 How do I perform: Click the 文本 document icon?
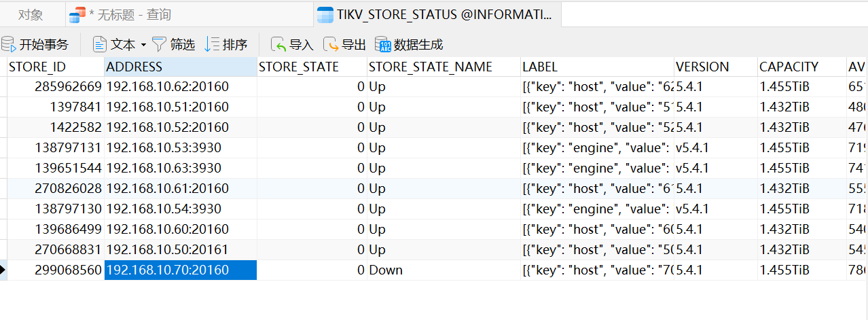click(100, 45)
